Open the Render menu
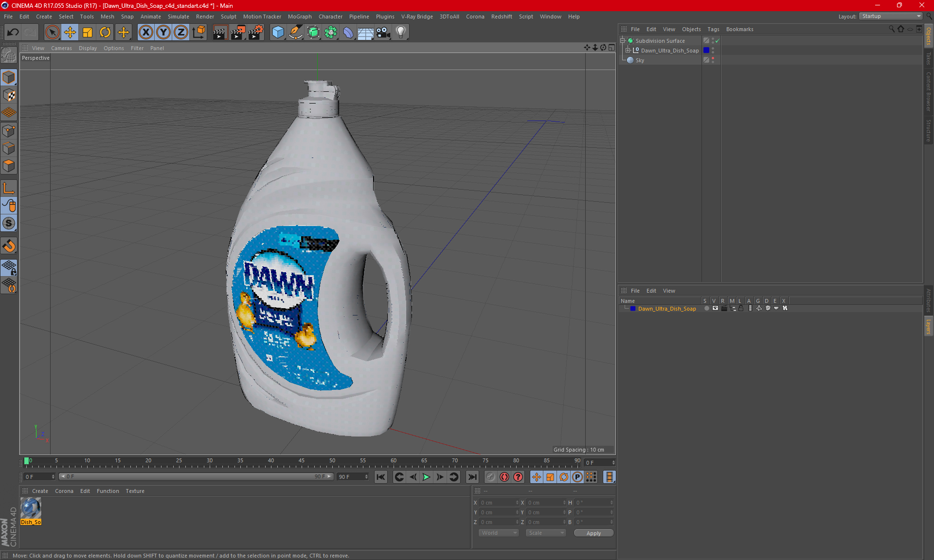 [x=205, y=17]
